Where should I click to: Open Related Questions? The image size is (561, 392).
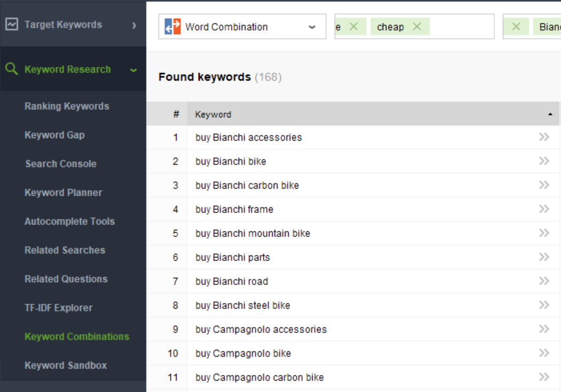coord(66,279)
